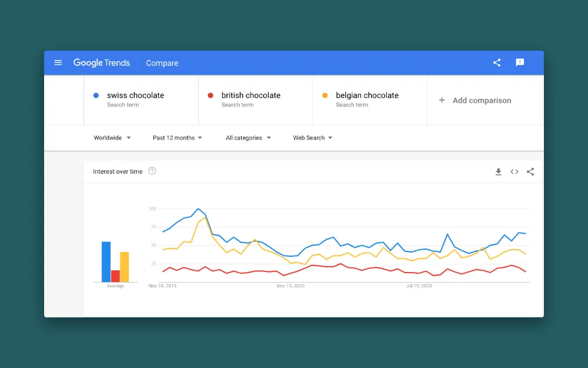
Task: Click the red british chocolate color dot
Action: click(211, 95)
